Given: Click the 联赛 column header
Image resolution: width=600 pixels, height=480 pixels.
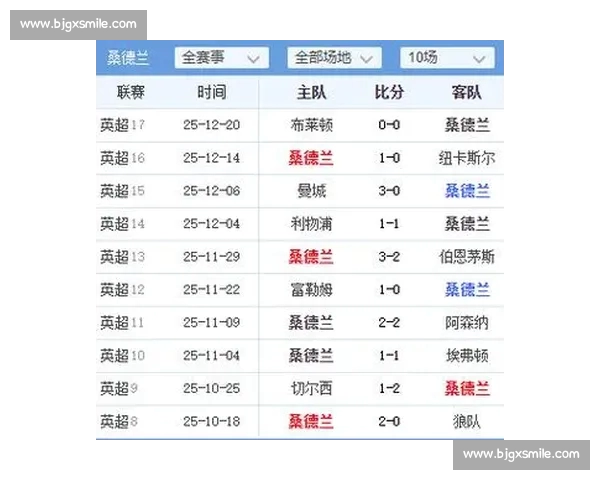Looking at the screenshot, I should coord(131,92).
